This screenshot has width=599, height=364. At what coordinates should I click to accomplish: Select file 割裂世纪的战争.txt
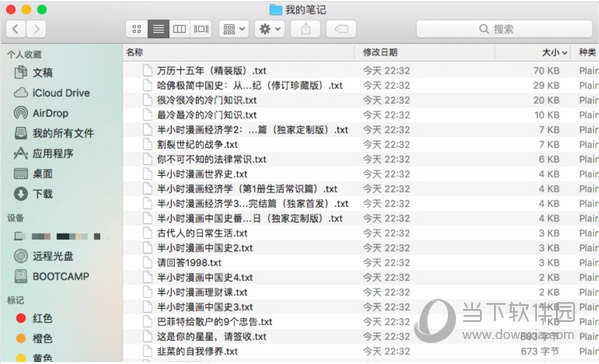pos(197,145)
